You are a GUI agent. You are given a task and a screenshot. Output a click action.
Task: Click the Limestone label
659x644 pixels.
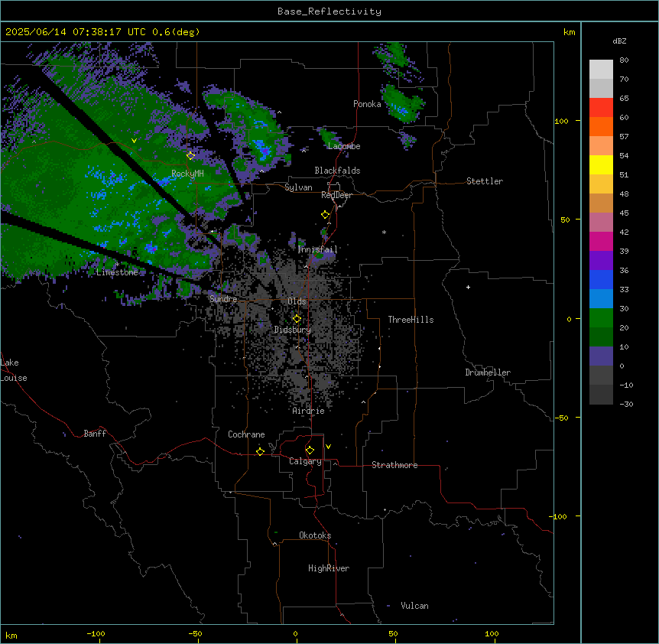[x=117, y=272]
